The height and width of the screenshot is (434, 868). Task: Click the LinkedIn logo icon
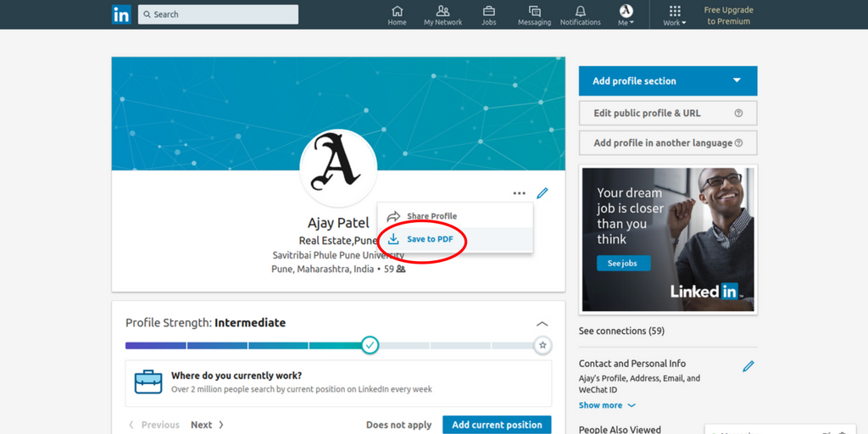pos(121,14)
